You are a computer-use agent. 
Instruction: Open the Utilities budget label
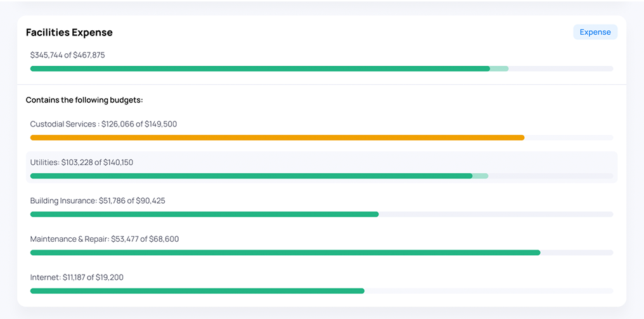(82, 163)
